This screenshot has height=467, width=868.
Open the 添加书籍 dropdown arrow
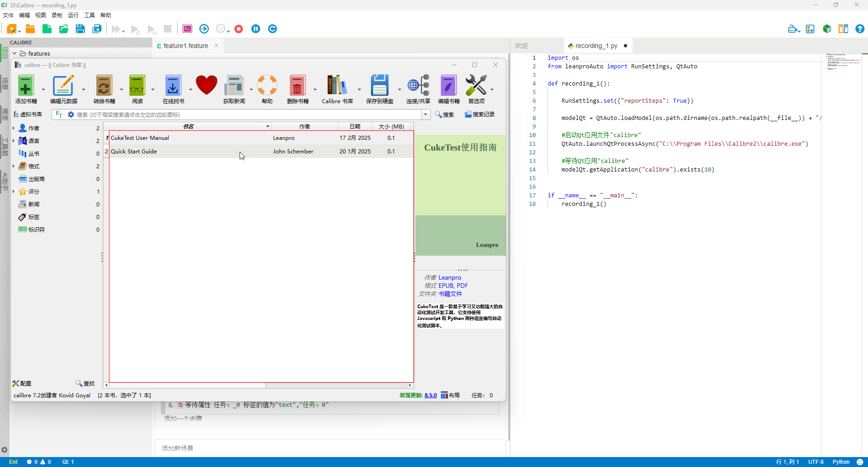click(43, 90)
